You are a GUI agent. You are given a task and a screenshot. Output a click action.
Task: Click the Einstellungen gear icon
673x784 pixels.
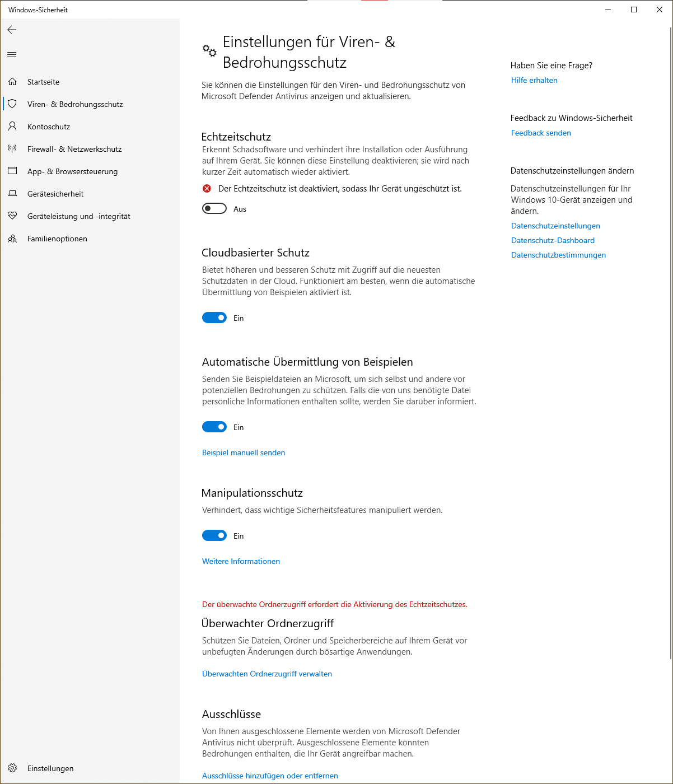click(x=12, y=768)
